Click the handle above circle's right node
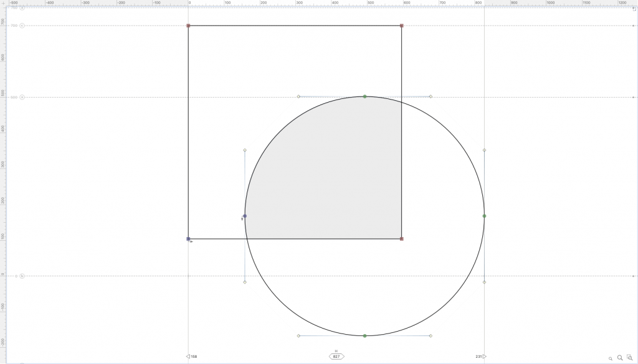The height and width of the screenshot is (364, 638). tap(484, 151)
